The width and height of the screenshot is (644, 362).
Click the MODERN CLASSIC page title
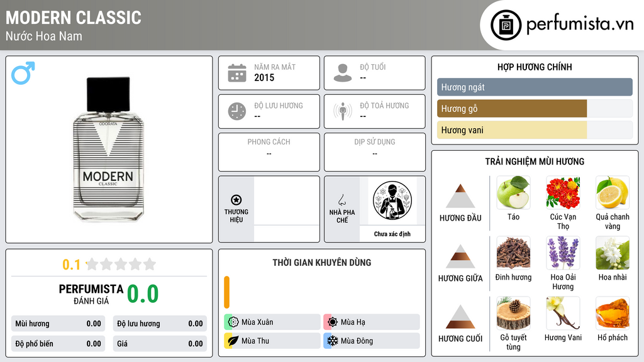pos(74,18)
